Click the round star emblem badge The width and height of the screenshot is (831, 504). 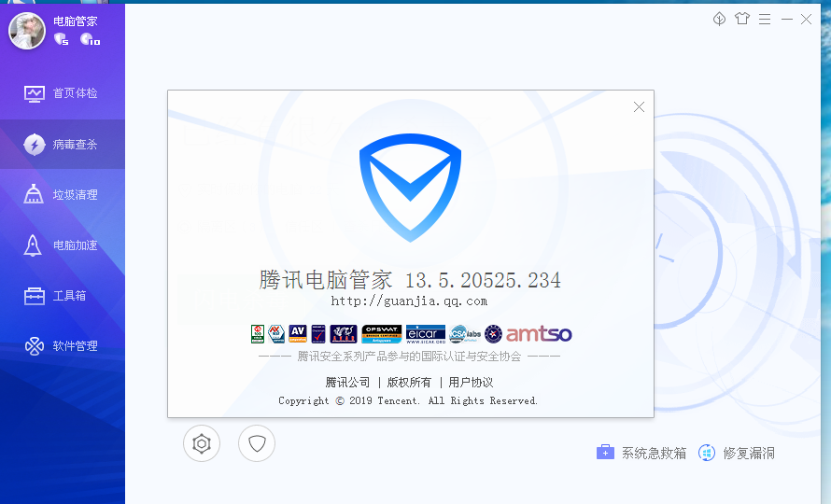493,334
